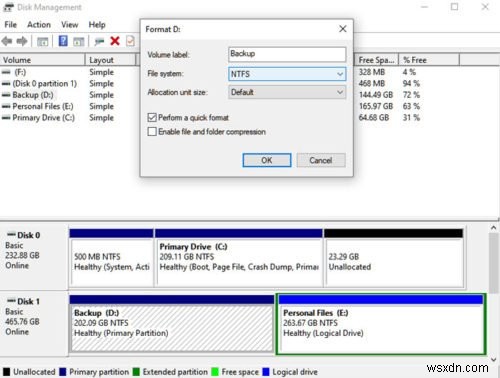Select the drive icon of the (F:) volume row
Image resolution: width=500 pixels, height=378 pixels.
coord(6,72)
